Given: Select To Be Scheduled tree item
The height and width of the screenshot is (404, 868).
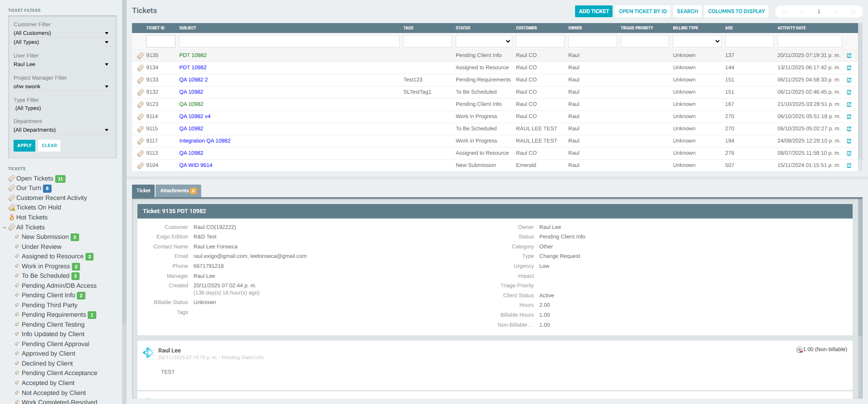Looking at the screenshot, I should click(46, 276).
